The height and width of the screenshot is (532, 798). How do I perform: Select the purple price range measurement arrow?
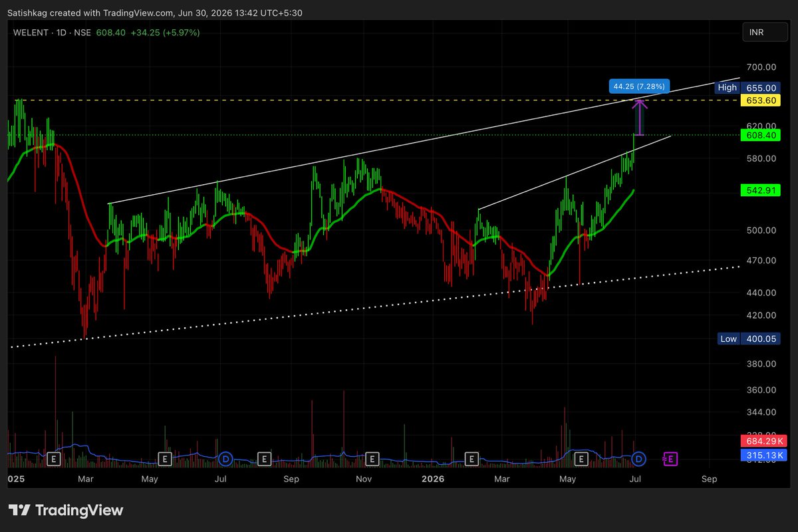639,118
